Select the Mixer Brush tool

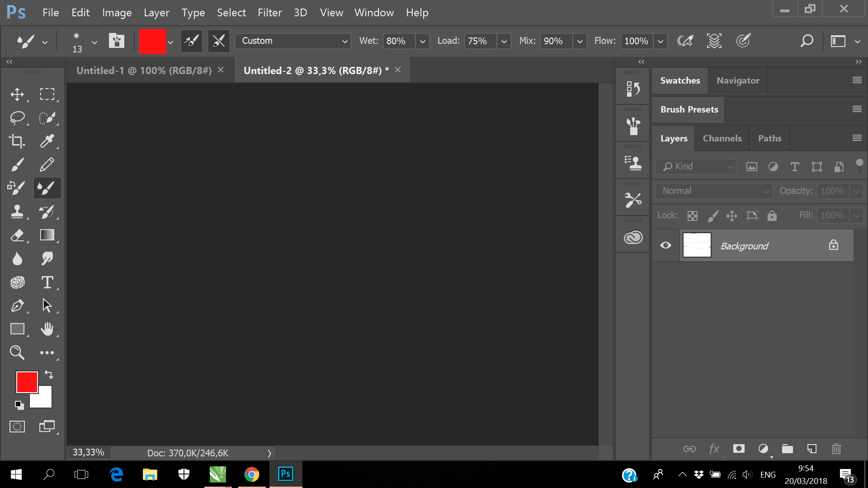[x=47, y=188]
